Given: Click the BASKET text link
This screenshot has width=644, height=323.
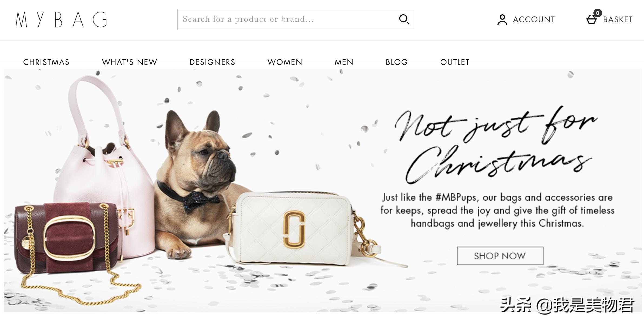Looking at the screenshot, I should [618, 19].
